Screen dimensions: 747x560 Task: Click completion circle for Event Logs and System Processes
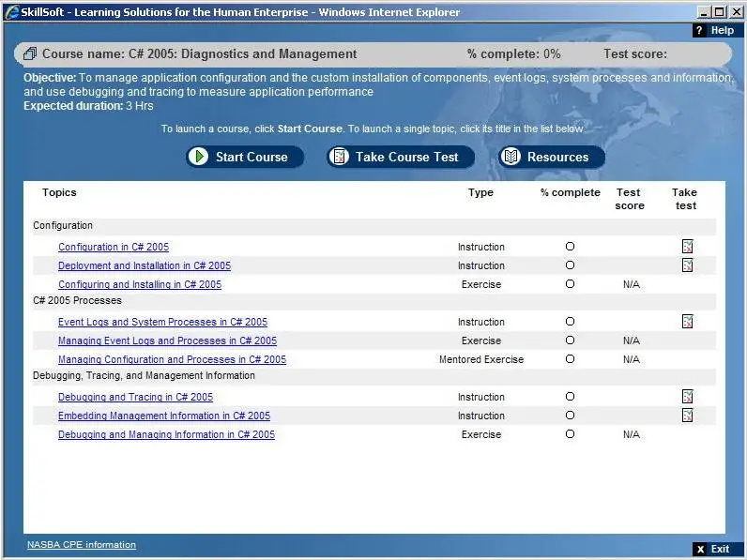(570, 322)
